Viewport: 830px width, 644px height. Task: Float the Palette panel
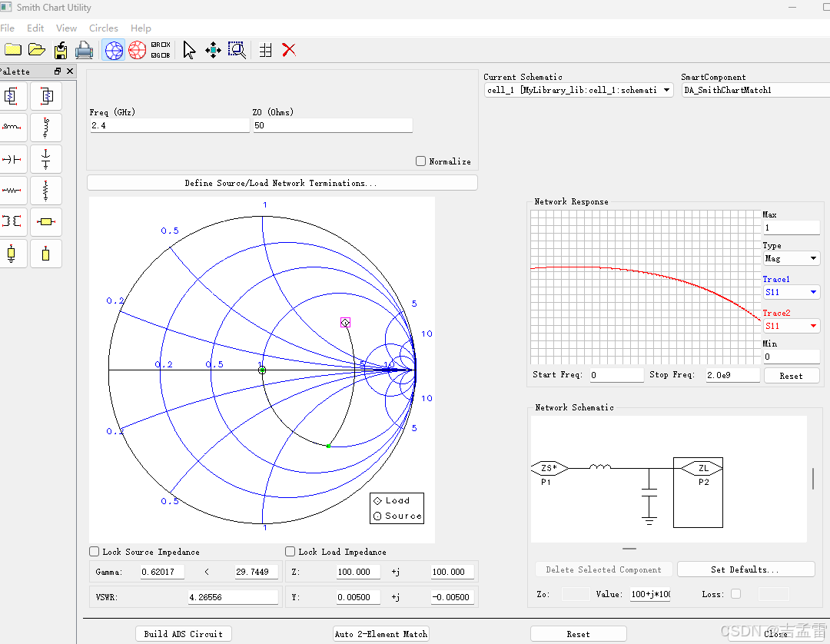click(x=58, y=71)
